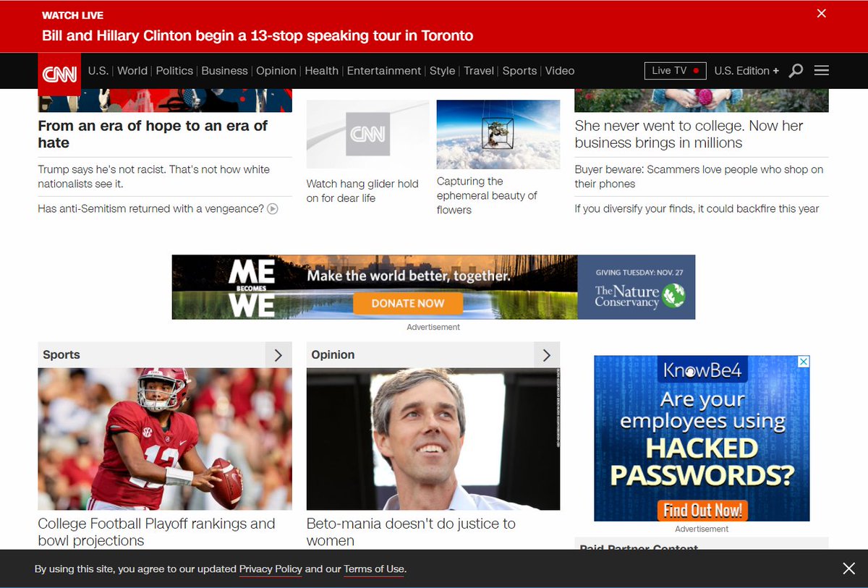
Task: Click Donate Now in Nature Conservancy ad
Action: (x=408, y=304)
